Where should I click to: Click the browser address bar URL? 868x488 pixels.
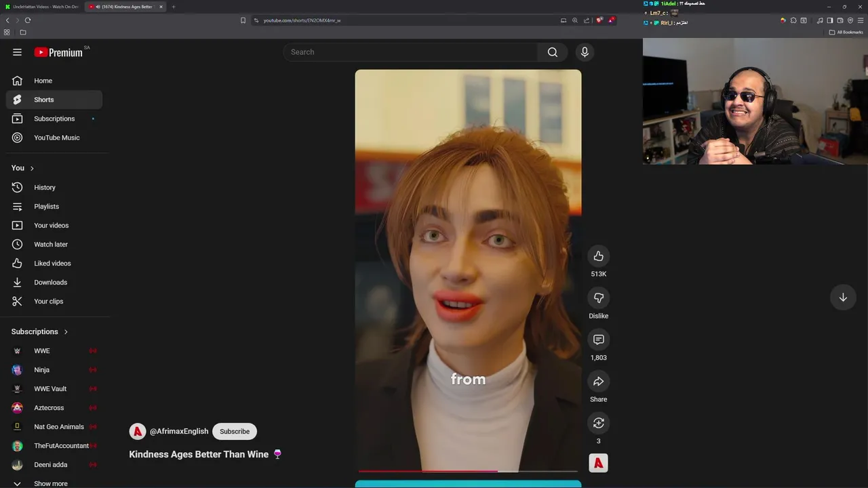302,20
